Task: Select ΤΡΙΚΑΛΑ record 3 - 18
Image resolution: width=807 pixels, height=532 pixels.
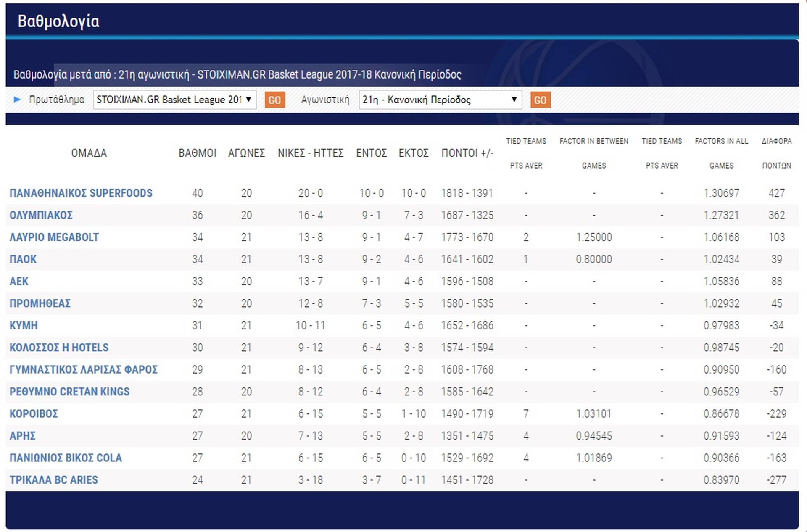Action: 311,480
